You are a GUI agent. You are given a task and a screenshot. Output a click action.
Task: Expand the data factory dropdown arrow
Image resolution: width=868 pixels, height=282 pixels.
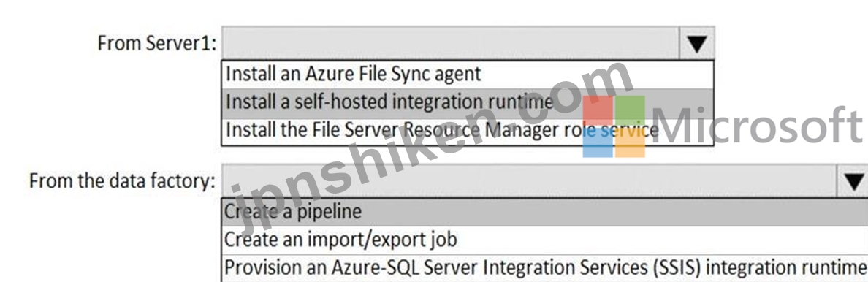tap(855, 180)
